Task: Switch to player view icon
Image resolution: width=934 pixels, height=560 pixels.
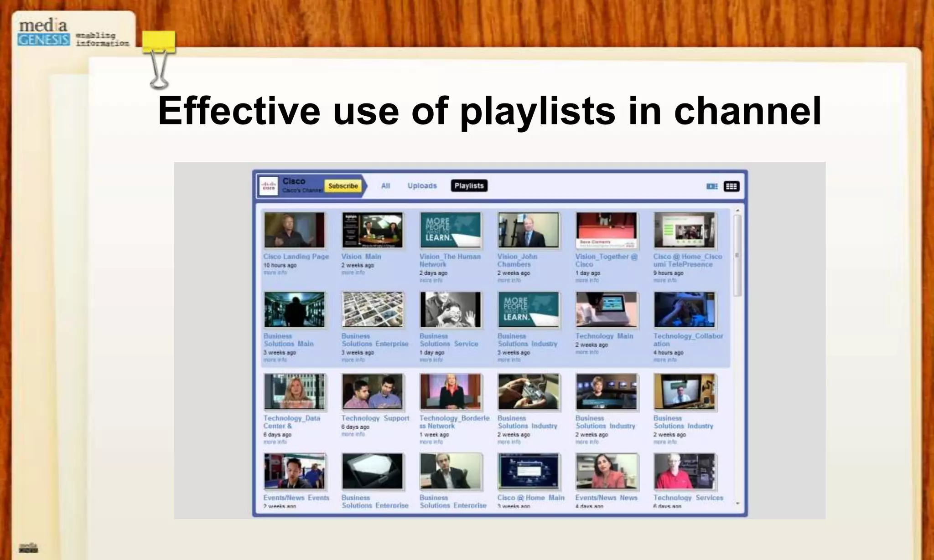Action: (711, 186)
